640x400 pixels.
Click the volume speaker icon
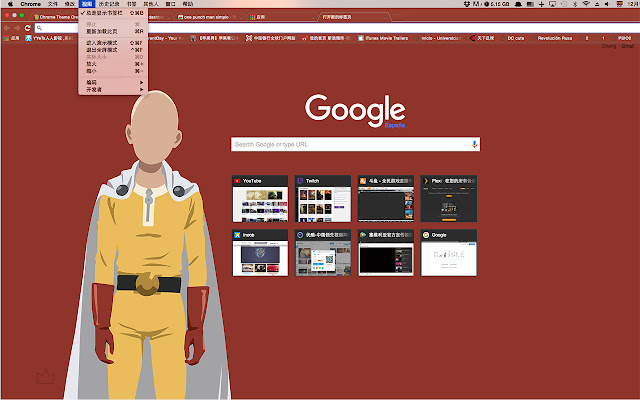[x=607, y=4]
